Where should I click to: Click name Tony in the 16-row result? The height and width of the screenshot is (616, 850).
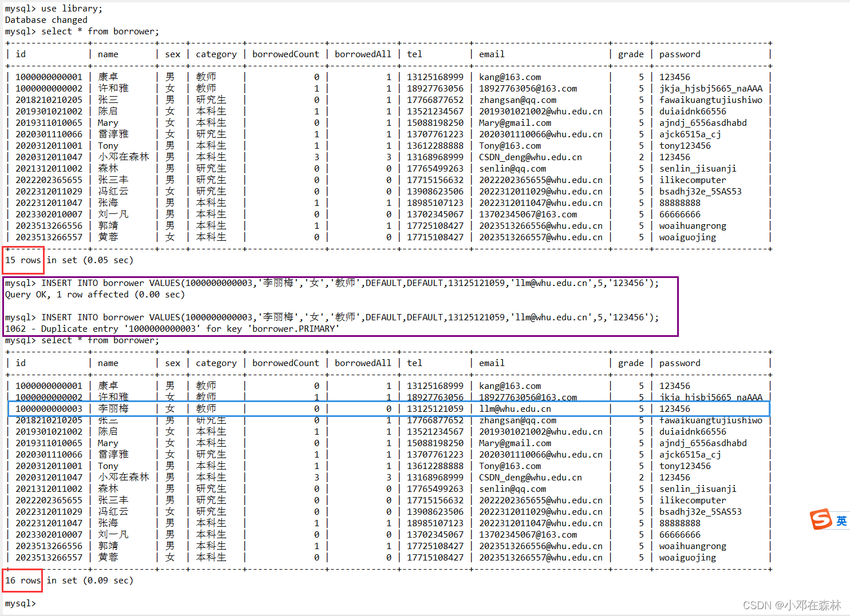(x=108, y=466)
